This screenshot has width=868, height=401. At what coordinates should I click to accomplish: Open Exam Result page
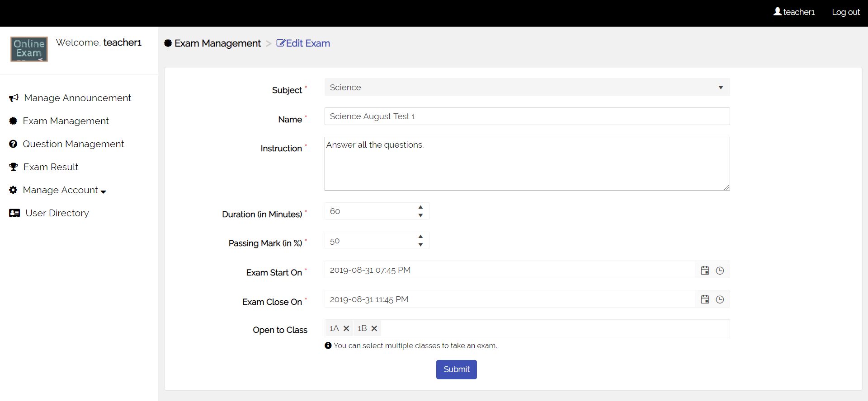coord(51,167)
